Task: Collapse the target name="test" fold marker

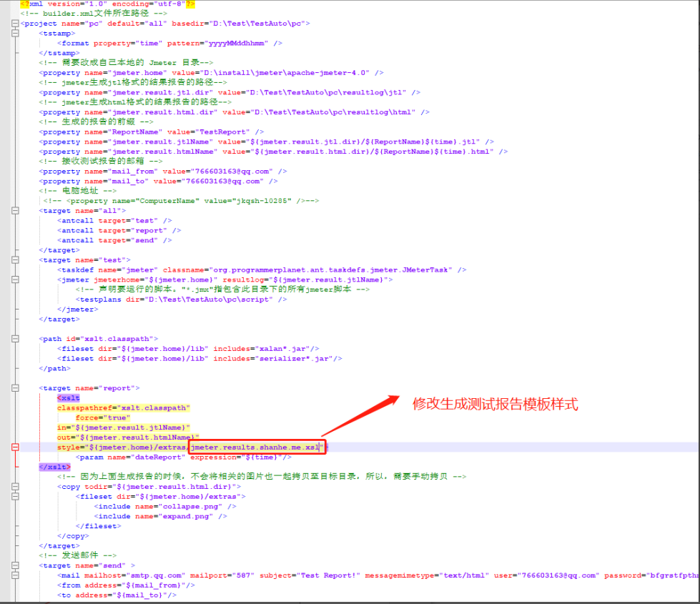Action: coord(15,259)
